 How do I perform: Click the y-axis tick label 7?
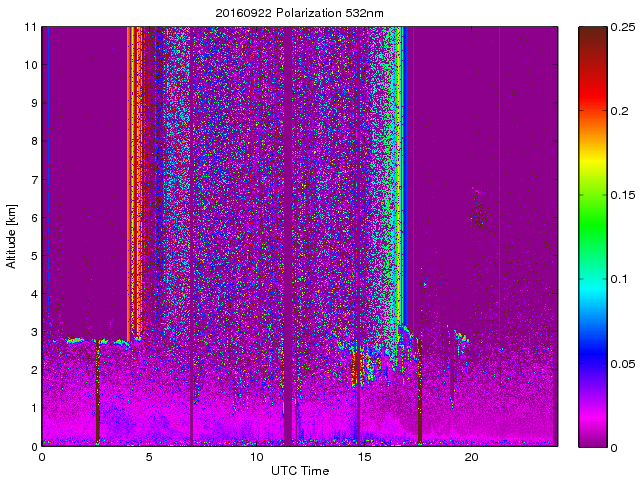(x=34, y=180)
